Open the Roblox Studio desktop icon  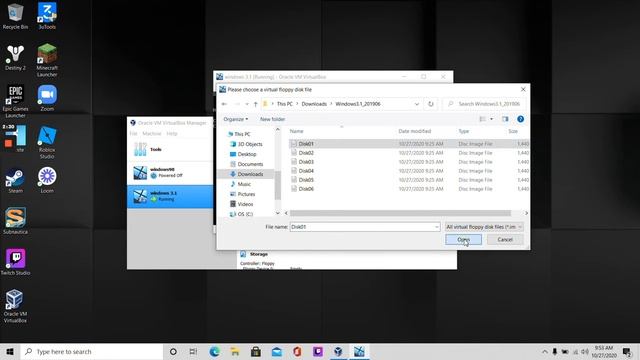(47, 142)
